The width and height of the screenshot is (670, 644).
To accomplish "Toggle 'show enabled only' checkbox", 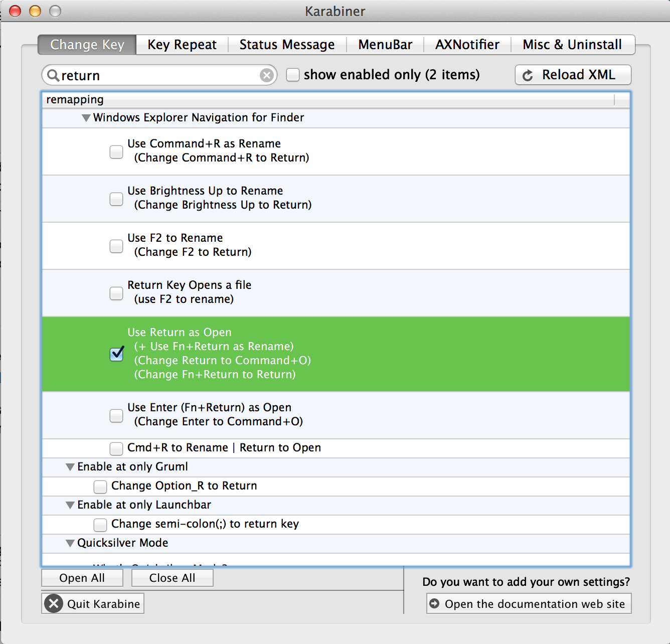I will coord(293,75).
